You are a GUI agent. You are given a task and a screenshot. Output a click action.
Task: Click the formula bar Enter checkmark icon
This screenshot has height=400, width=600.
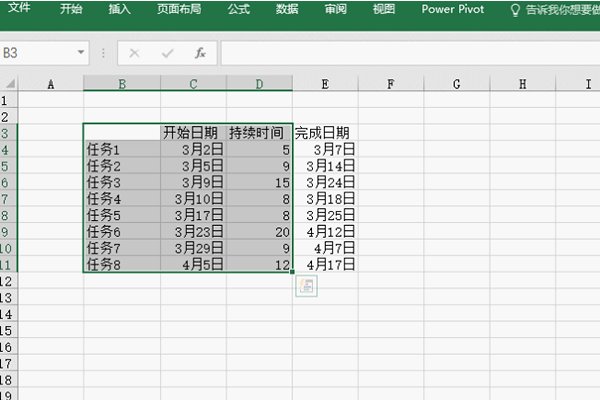[168, 53]
